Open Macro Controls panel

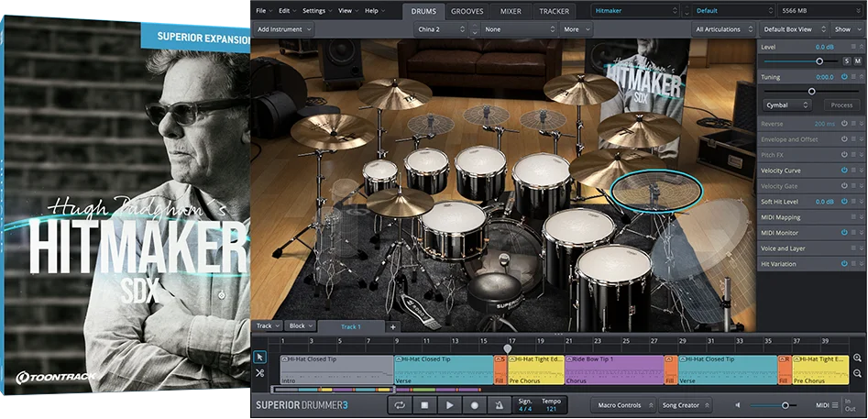pyautogui.click(x=623, y=405)
